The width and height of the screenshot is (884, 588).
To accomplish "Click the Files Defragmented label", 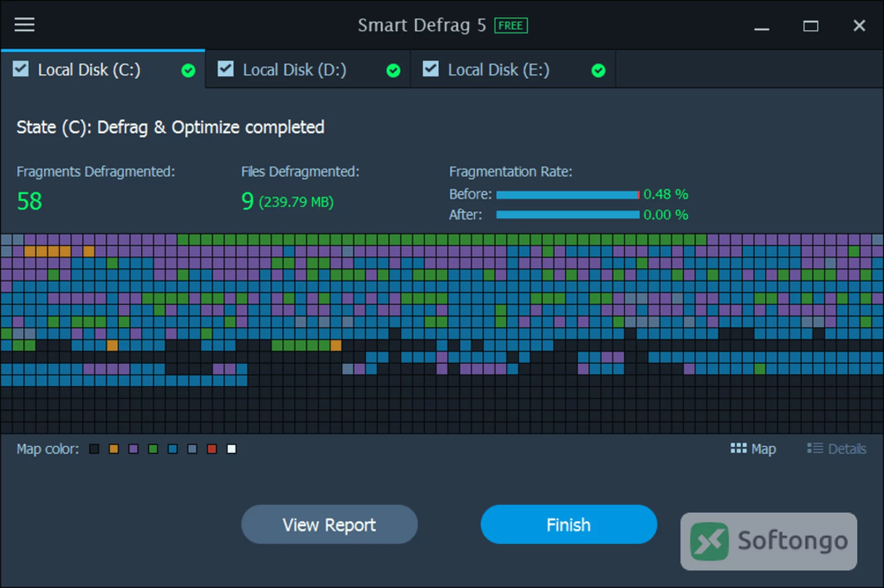I will pyautogui.click(x=300, y=172).
